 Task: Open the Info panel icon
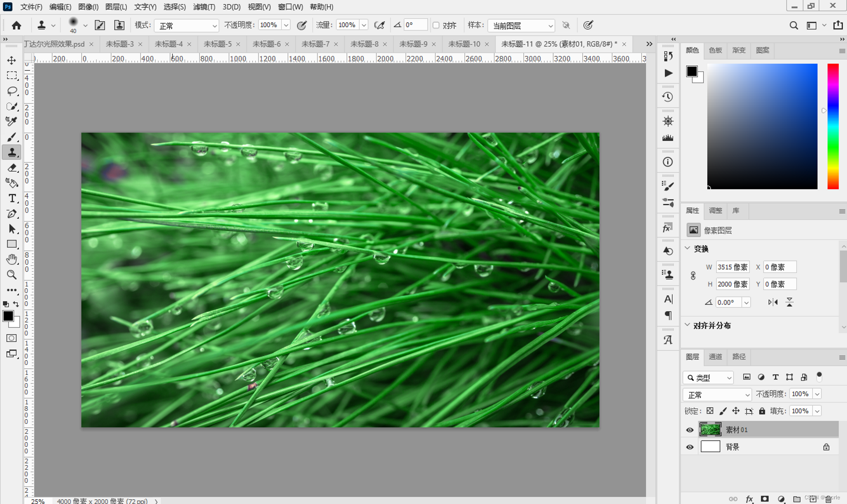668,162
